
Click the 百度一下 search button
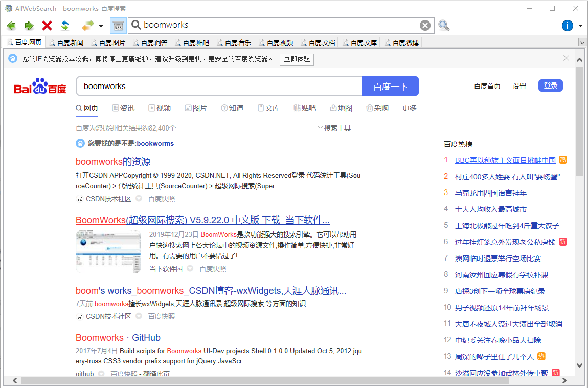tap(390, 86)
